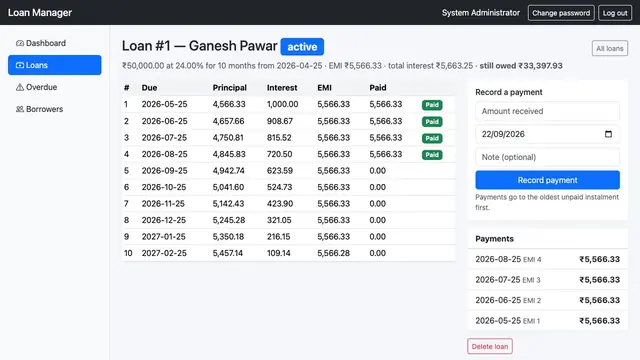This screenshot has height=360, width=640.
Task: Click the Borrowers people icon
Action: pyautogui.click(x=20, y=109)
